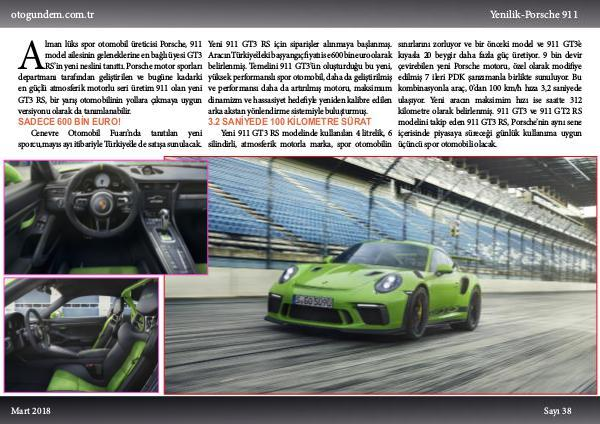
Task: Select the SADECE 600 BİN EURO! heading
Action: click(x=66, y=149)
